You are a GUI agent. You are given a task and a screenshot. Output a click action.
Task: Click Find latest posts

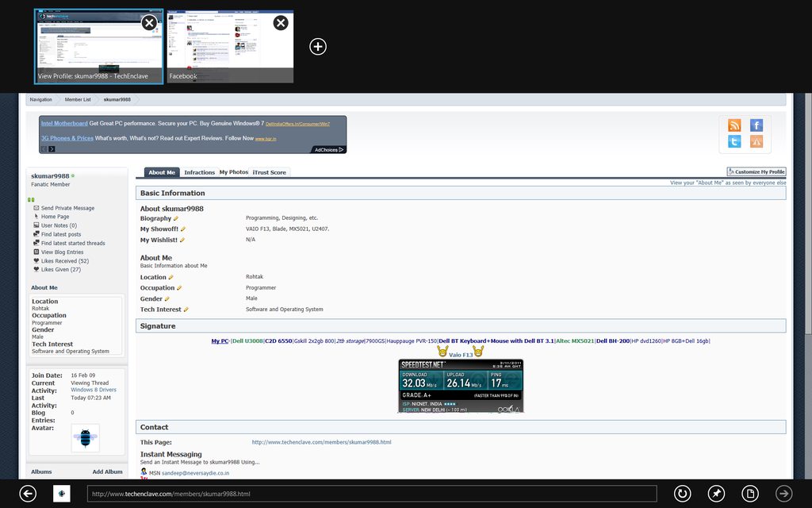click(61, 234)
